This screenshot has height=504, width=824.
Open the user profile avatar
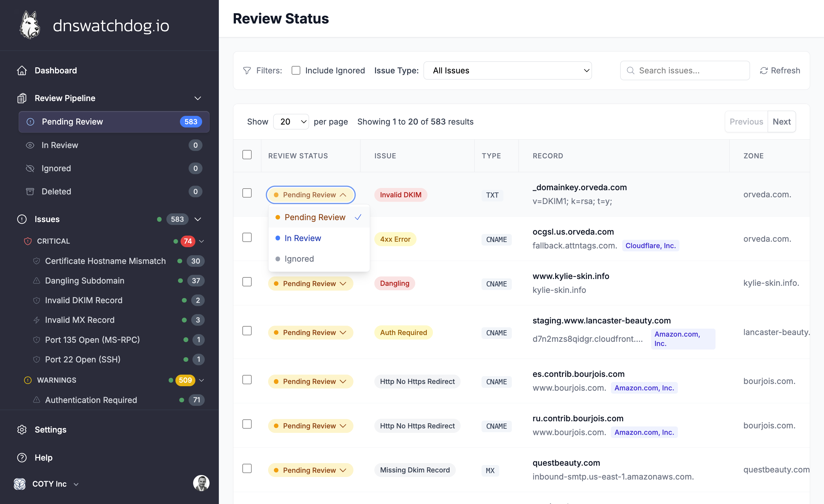point(201,483)
